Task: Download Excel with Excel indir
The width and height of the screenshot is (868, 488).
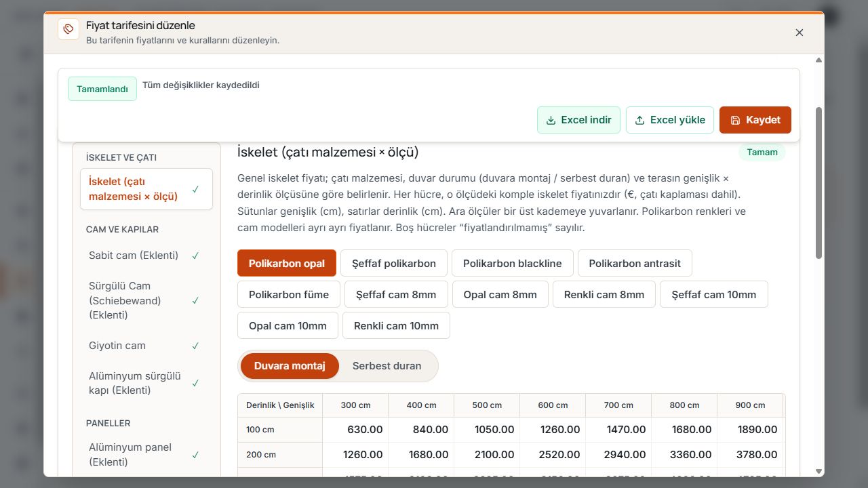Action: point(578,120)
